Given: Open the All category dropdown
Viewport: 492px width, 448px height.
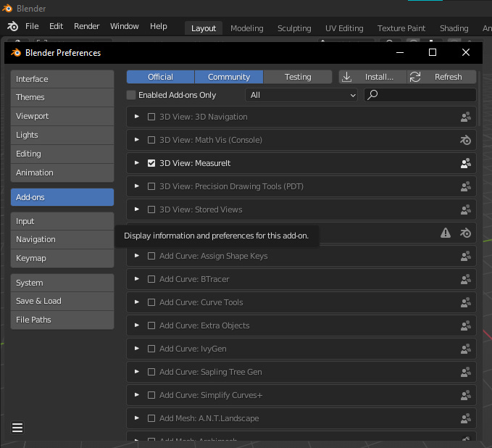Looking at the screenshot, I should [x=301, y=95].
